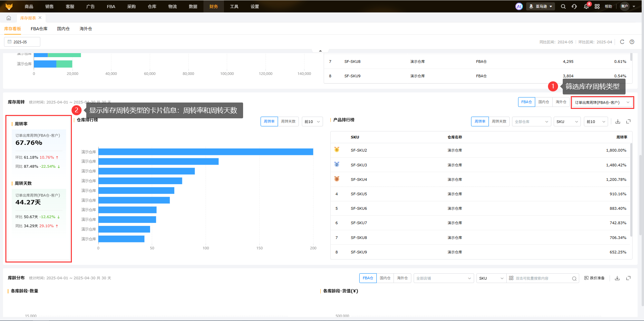Expand the 全部仓库 warehouse filter
644x321 pixels.
531,122
